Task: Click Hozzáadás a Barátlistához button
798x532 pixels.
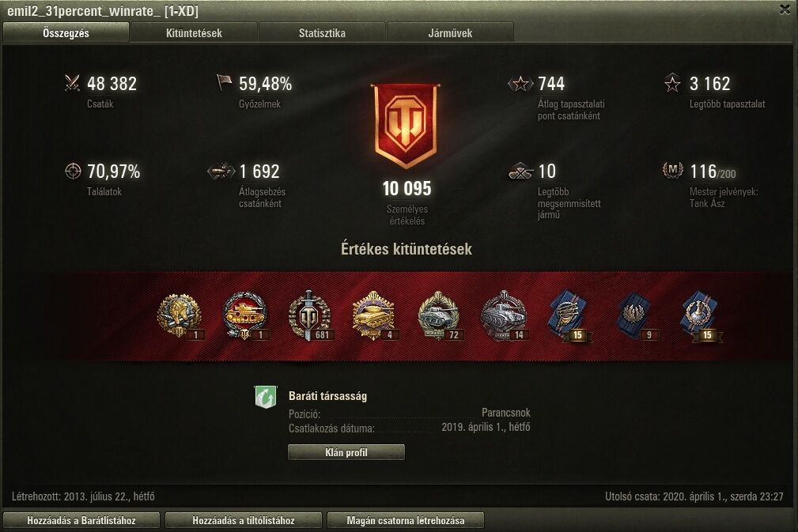Action: 81,520
